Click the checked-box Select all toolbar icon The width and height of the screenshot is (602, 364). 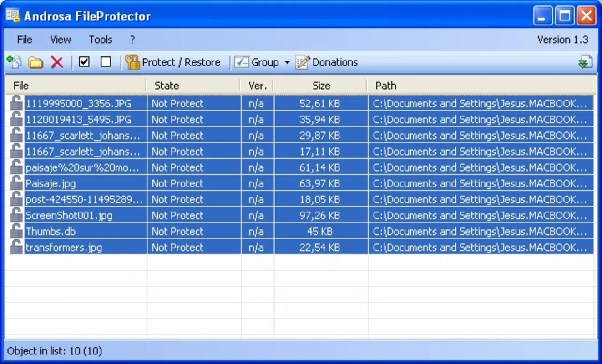(84, 61)
